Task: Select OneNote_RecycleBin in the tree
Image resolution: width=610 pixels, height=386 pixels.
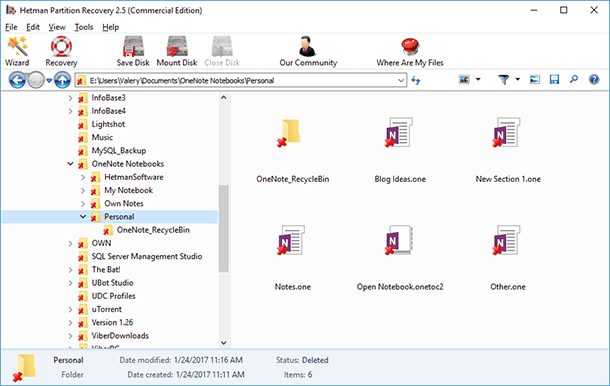Action: [153, 230]
